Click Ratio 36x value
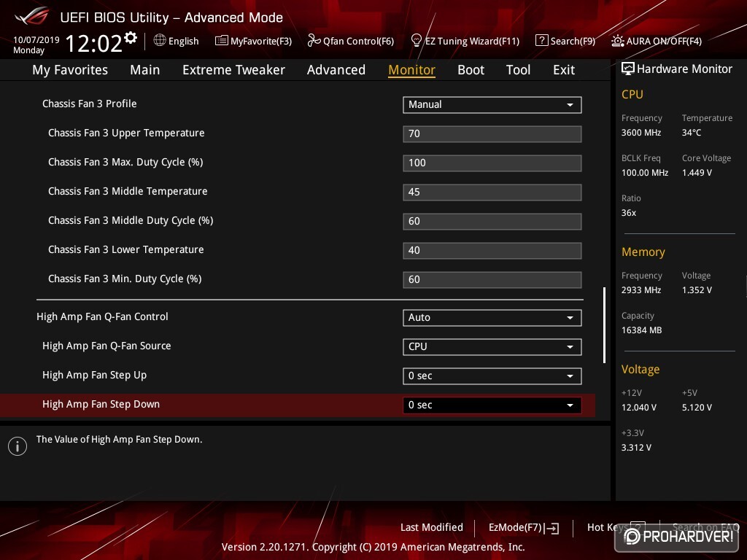 coord(628,213)
